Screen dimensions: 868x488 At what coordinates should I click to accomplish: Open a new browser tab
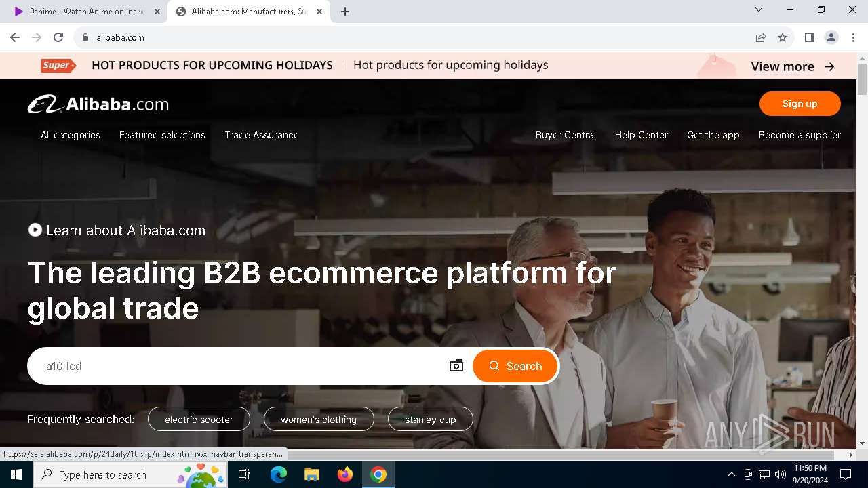point(345,12)
